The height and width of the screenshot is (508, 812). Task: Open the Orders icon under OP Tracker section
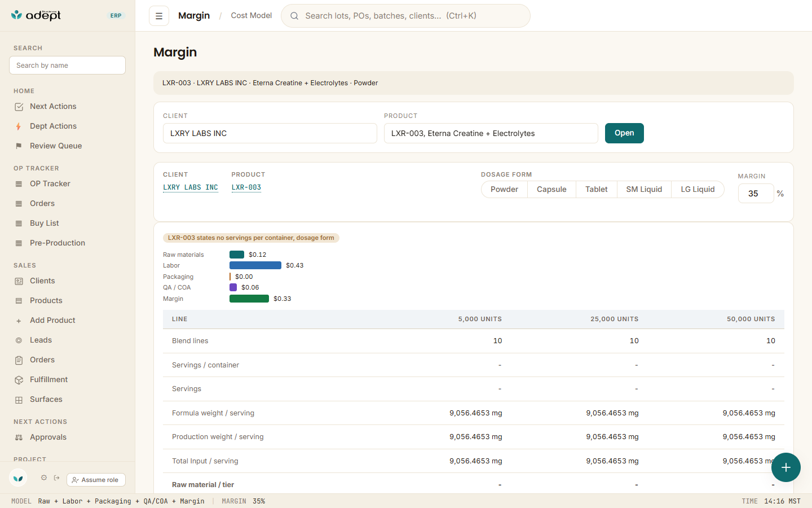(x=19, y=204)
